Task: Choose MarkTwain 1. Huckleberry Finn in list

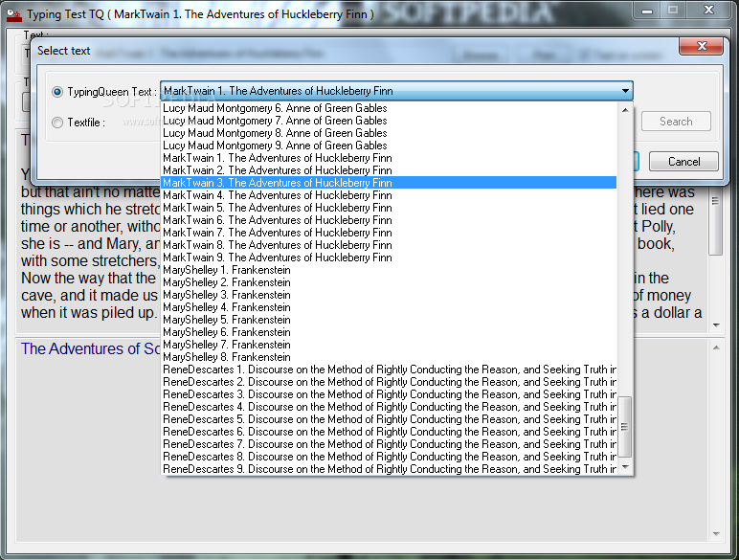Action: pos(389,158)
